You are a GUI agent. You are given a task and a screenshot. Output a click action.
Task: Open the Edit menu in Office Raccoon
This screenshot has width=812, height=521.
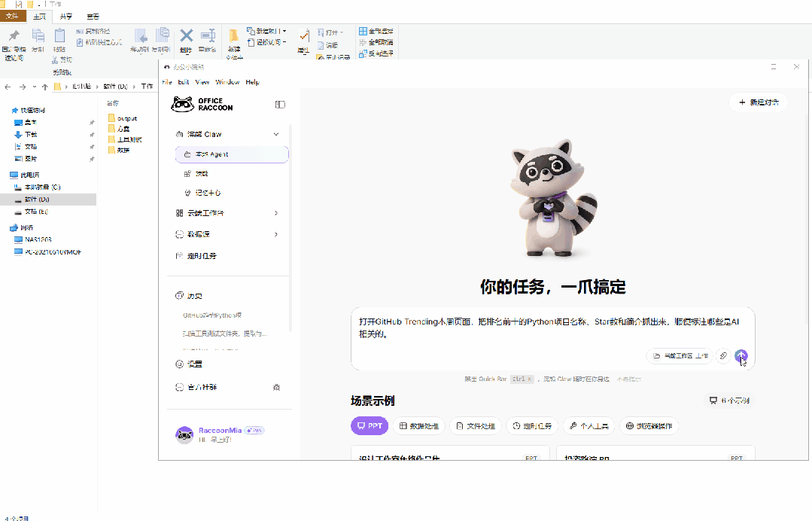(x=184, y=82)
